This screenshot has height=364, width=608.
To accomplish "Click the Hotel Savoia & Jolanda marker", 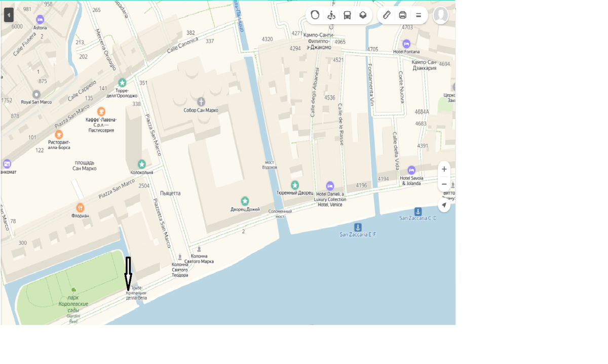I will pyautogui.click(x=411, y=170).
